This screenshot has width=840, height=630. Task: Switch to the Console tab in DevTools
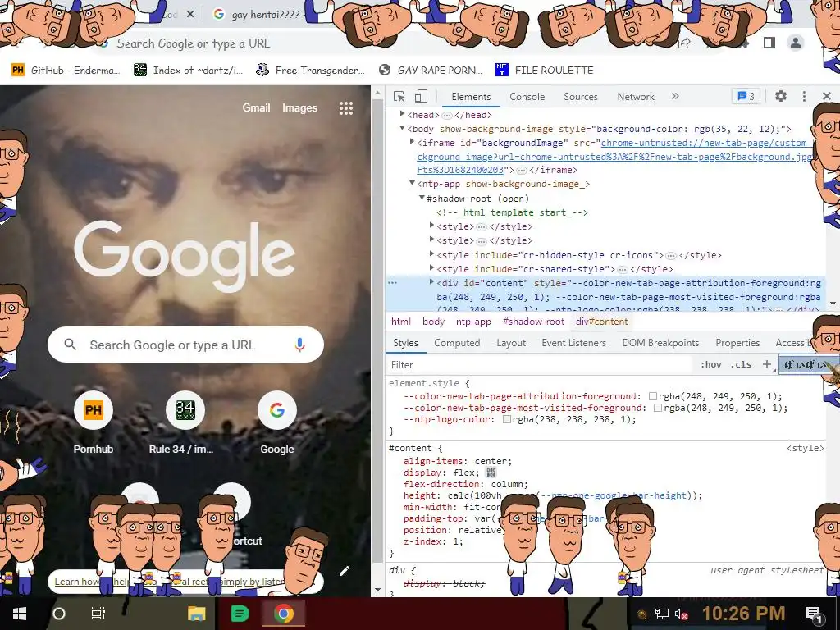[x=527, y=97]
